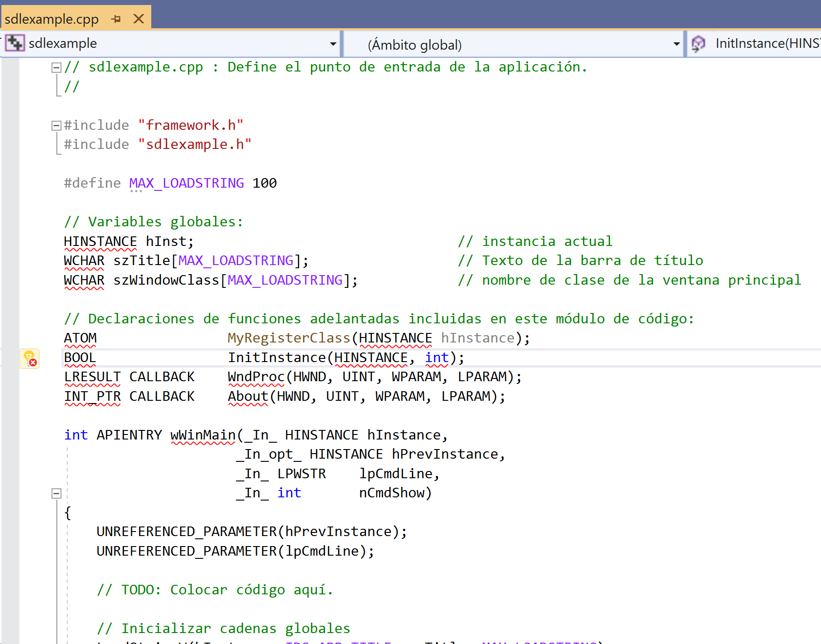Click the szTitle variable name
821x644 pixels.
click(x=141, y=261)
